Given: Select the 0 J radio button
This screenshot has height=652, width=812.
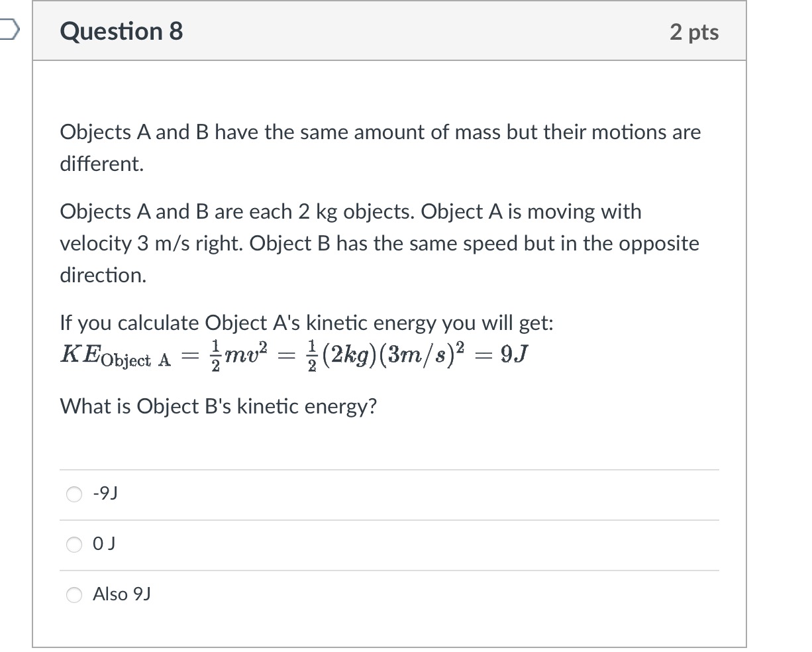Looking at the screenshot, I should 74,544.
